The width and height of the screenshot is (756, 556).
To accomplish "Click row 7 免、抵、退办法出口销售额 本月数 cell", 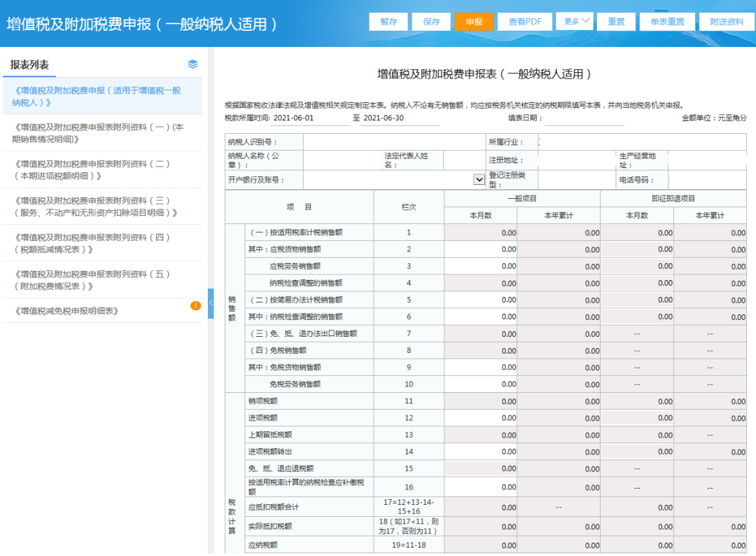I will coord(480,334).
